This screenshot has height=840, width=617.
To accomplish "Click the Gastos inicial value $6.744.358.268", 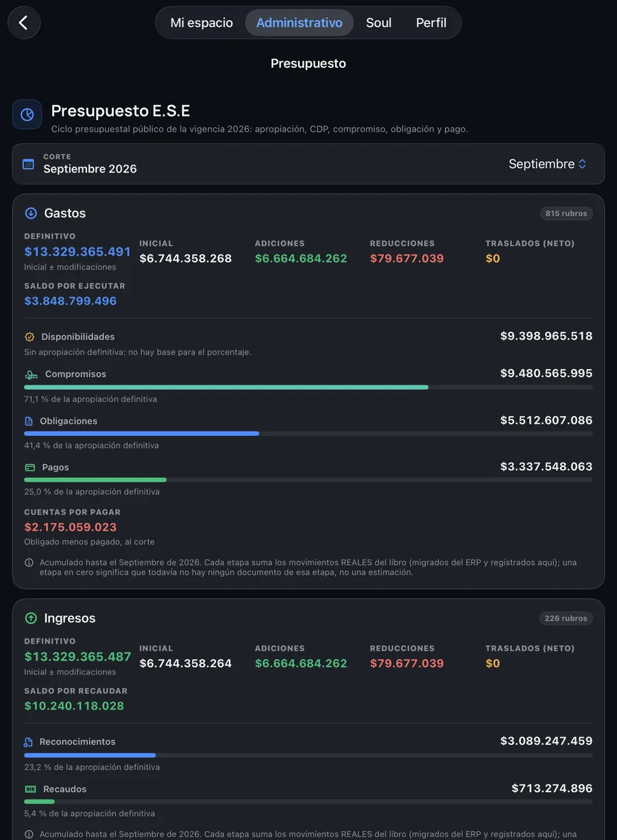I will point(186,259).
